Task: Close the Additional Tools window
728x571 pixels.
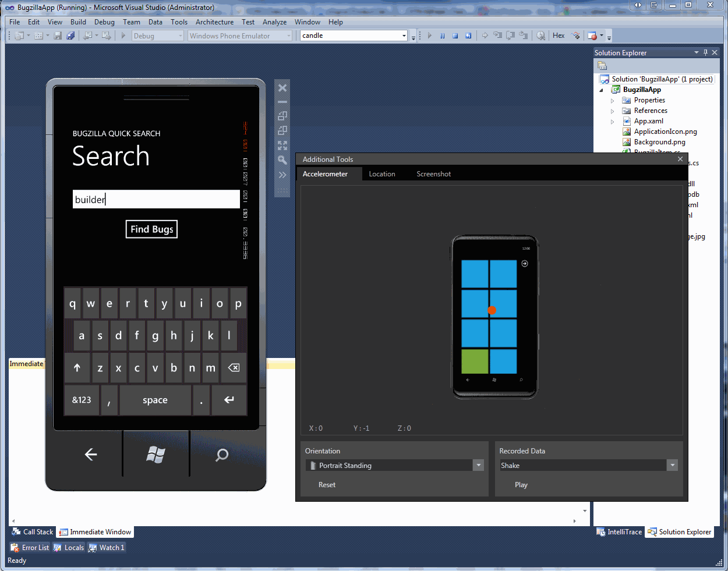Action: 680,159
